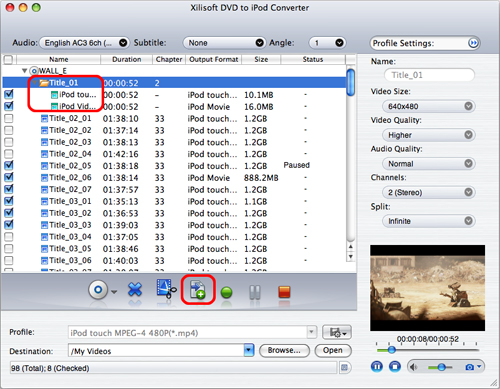Stop conversion with red square button
Image resolution: width=500 pixels, height=389 pixels.
pos(284,292)
